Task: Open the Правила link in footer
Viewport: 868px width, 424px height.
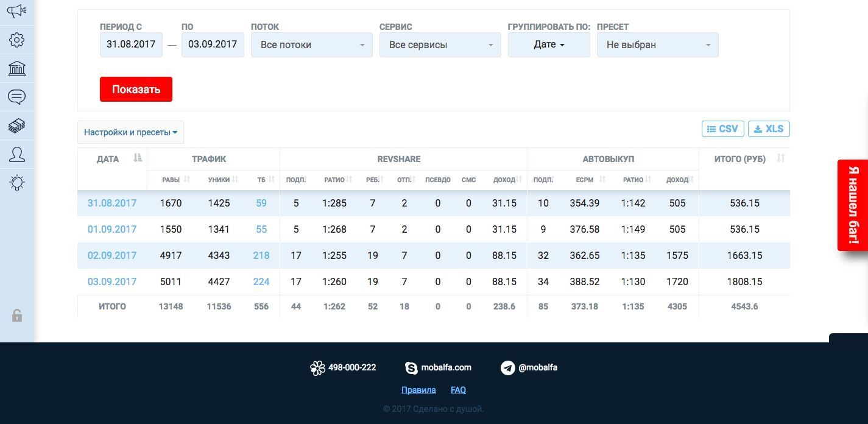Action: click(x=418, y=390)
